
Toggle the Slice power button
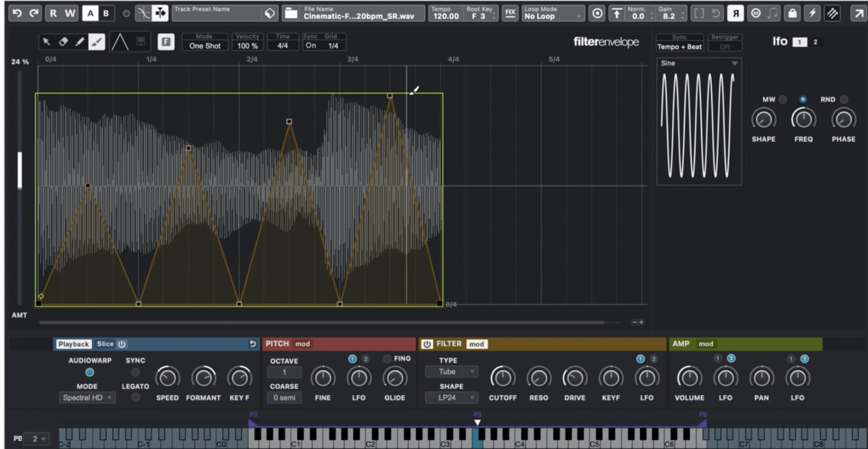coord(122,344)
